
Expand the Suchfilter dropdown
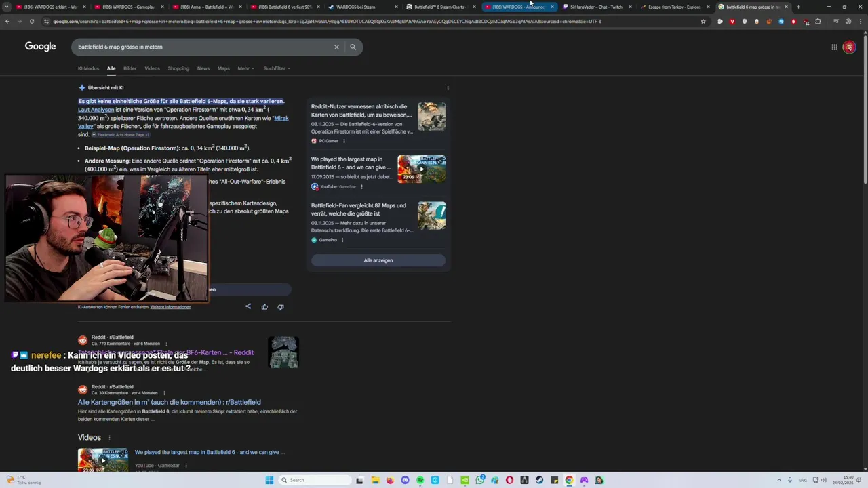(x=277, y=68)
